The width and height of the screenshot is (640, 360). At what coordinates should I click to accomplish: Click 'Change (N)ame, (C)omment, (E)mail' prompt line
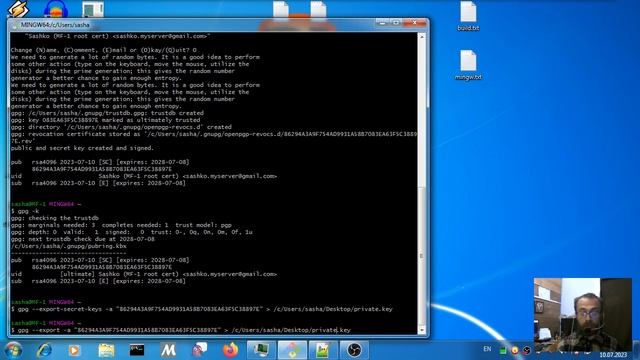[104, 50]
